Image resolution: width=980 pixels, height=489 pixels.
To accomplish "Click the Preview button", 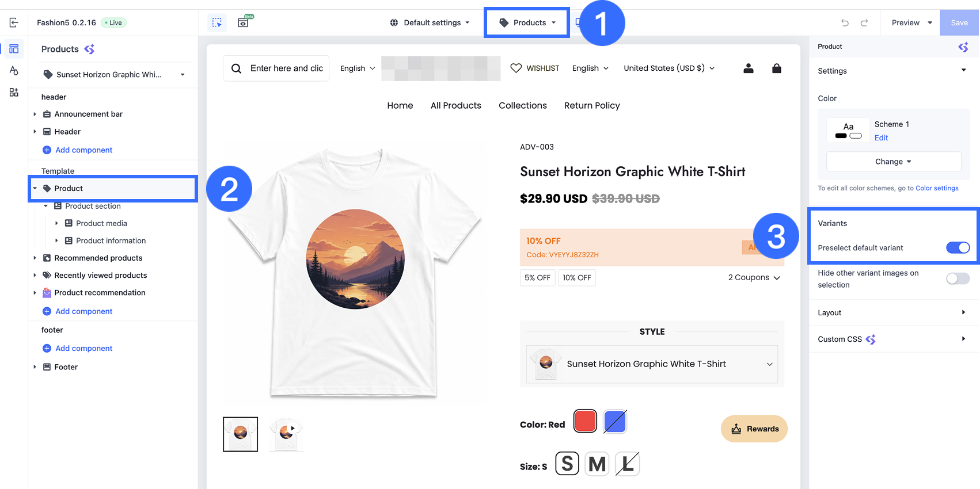I will pyautogui.click(x=911, y=23).
